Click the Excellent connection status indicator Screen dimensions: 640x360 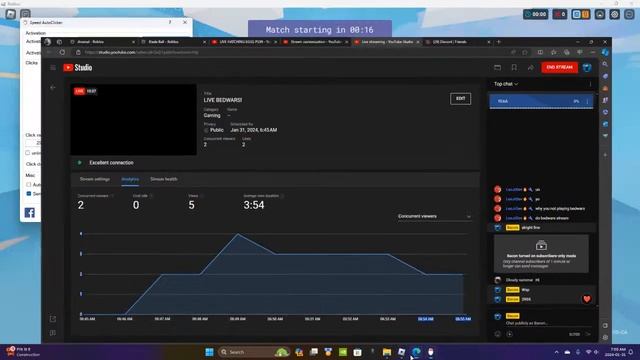[x=107, y=162]
